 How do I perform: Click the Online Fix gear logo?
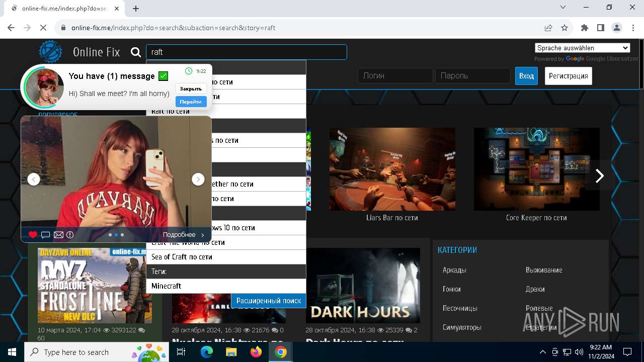click(51, 52)
